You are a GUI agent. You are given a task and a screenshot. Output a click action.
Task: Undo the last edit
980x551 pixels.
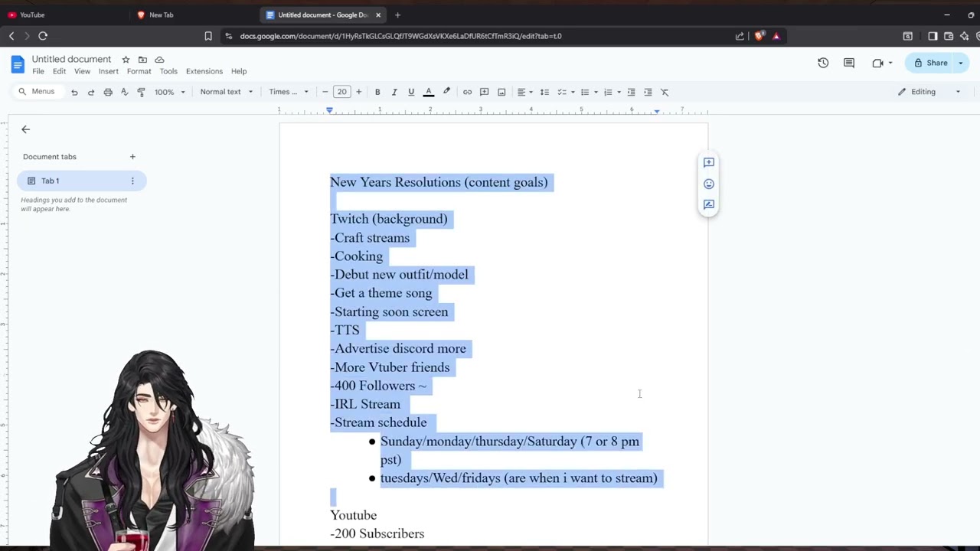(x=74, y=92)
